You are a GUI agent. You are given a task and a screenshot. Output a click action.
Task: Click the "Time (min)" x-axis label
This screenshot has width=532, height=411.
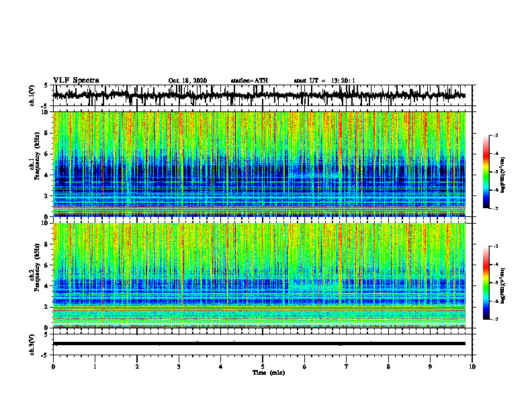point(269,373)
